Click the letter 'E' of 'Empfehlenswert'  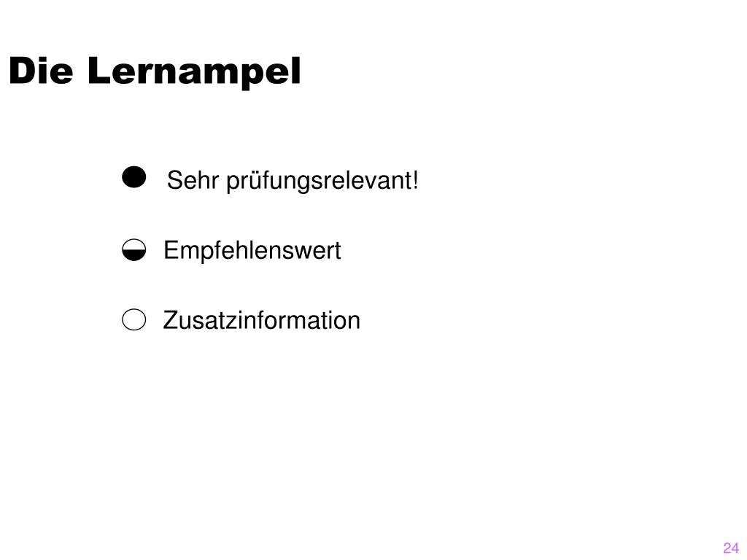171,249
